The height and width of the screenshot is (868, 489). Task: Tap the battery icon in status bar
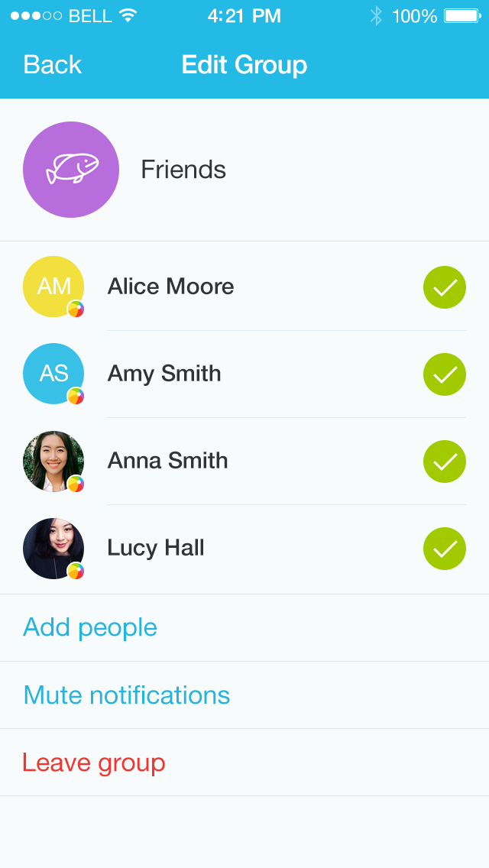pos(461,16)
